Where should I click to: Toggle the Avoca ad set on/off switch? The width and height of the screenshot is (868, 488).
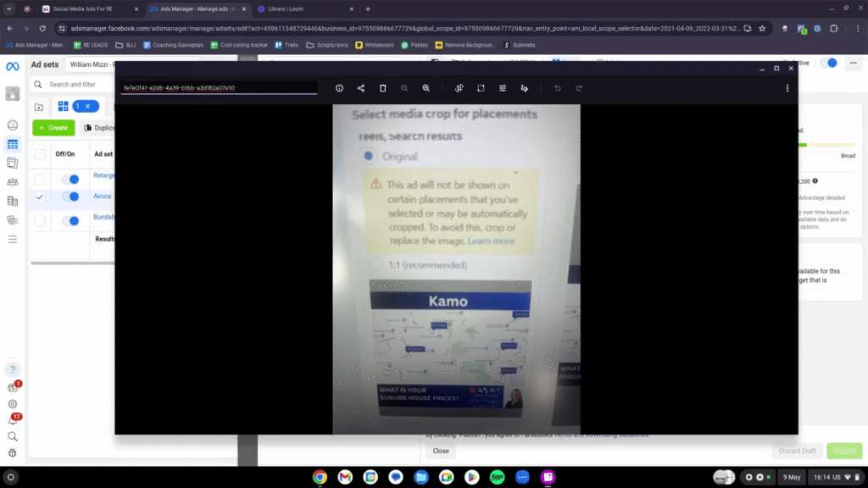pyautogui.click(x=70, y=197)
